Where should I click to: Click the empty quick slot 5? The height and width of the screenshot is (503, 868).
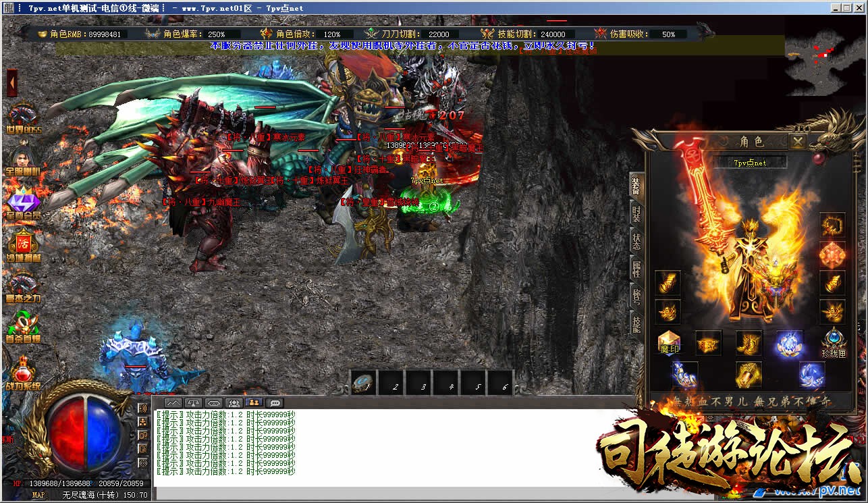[x=473, y=383]
